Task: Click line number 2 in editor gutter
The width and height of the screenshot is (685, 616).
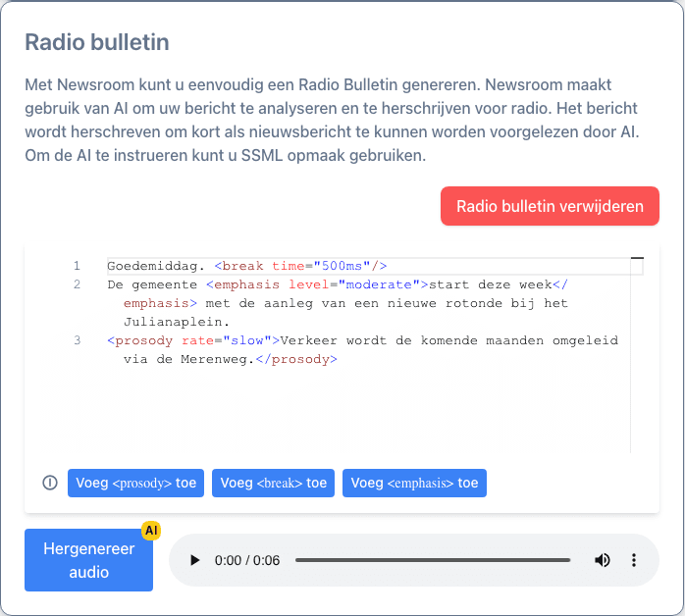Action: point(78,284)
